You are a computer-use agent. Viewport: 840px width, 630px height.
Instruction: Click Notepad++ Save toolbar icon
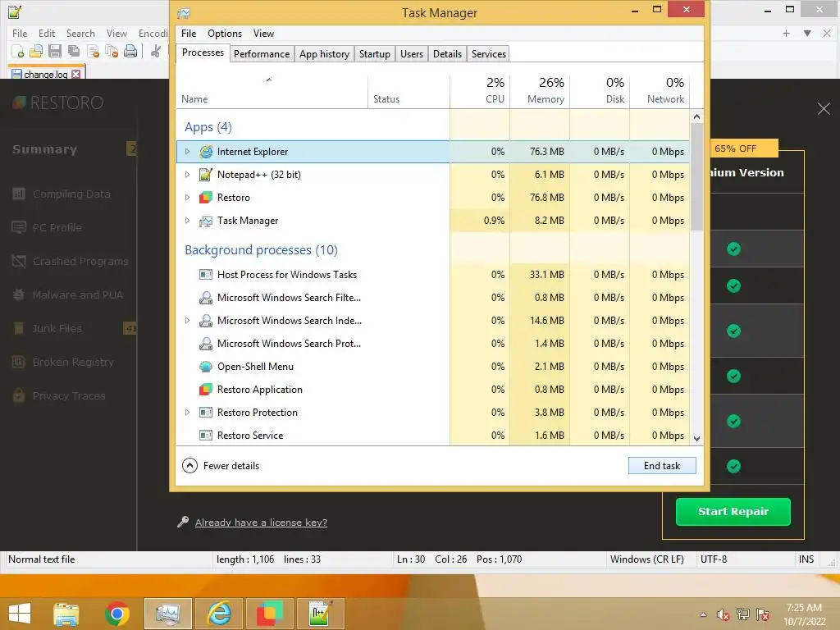click(x=55, y=52)
